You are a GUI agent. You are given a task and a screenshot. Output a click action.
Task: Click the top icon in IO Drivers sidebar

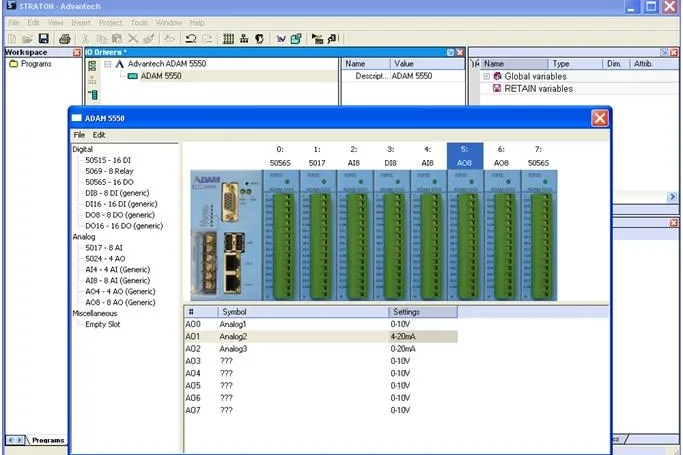[x=92, y=66]
